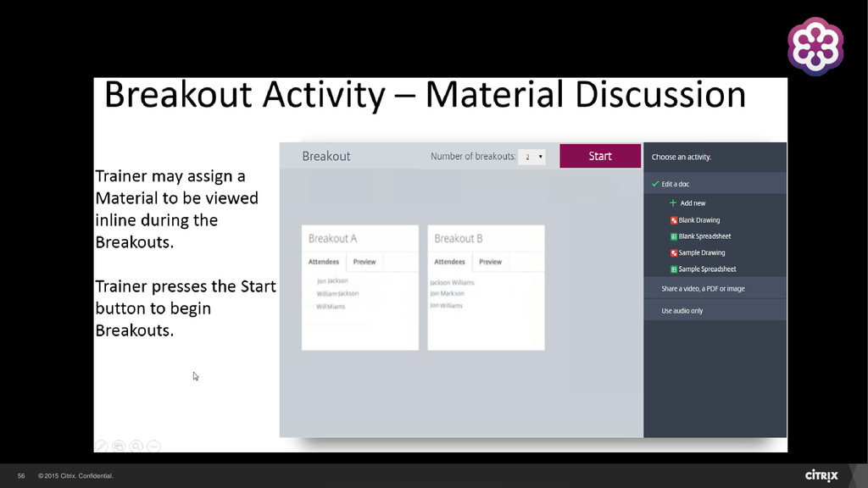
Task: Click the Citrix logo in footer
Action: (821, 475)
